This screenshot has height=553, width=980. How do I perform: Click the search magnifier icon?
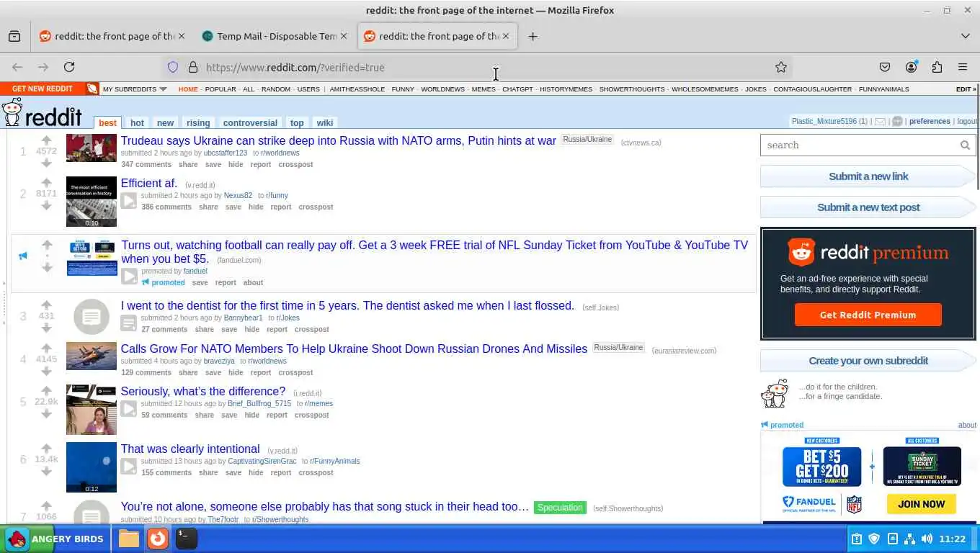click(x=965, y=145)
